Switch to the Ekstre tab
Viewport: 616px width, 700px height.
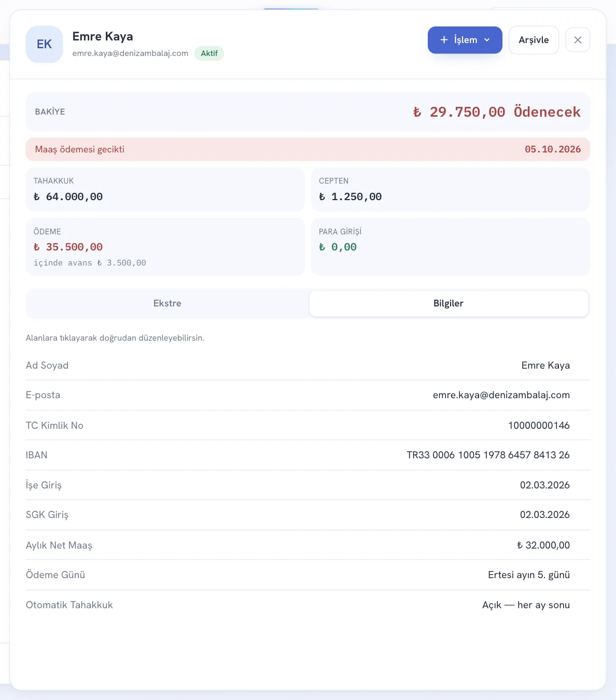coord(167,303)
